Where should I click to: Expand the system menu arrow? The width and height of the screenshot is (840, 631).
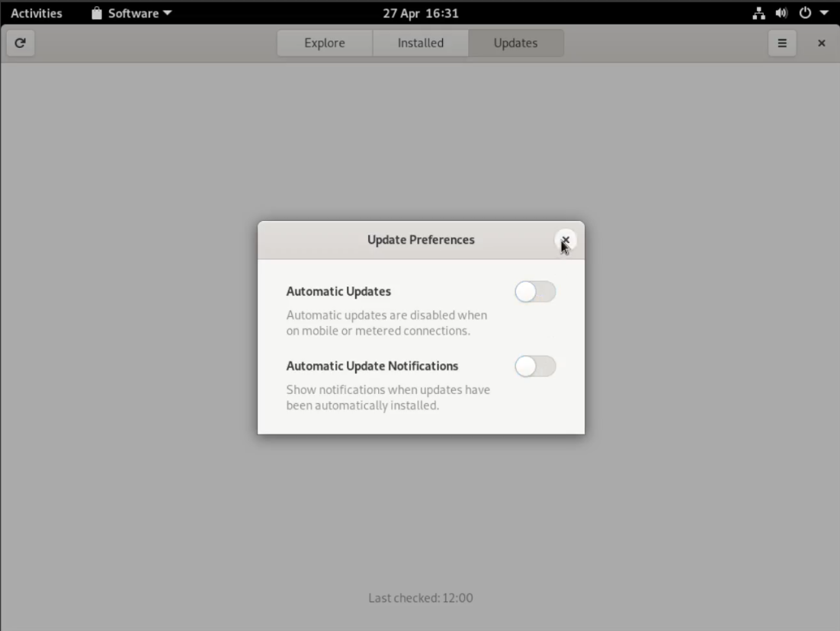point(823,14)
